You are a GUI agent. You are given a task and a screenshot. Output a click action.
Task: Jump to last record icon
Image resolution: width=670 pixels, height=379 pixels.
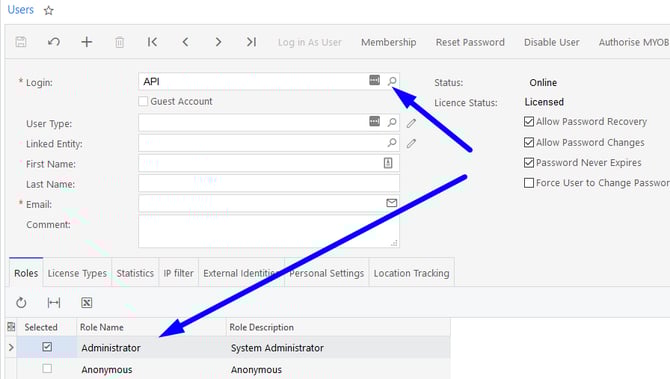coord(251,42)
